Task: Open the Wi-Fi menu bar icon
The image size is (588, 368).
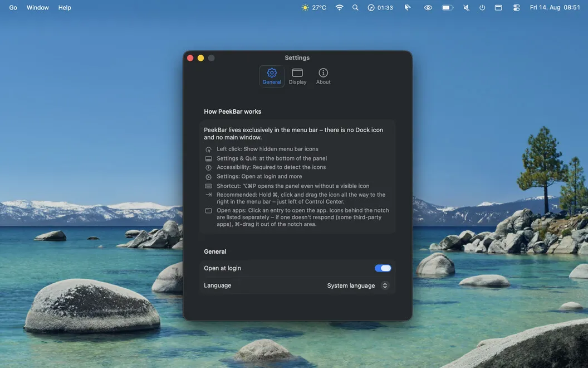Action: (x=339, y=7)
